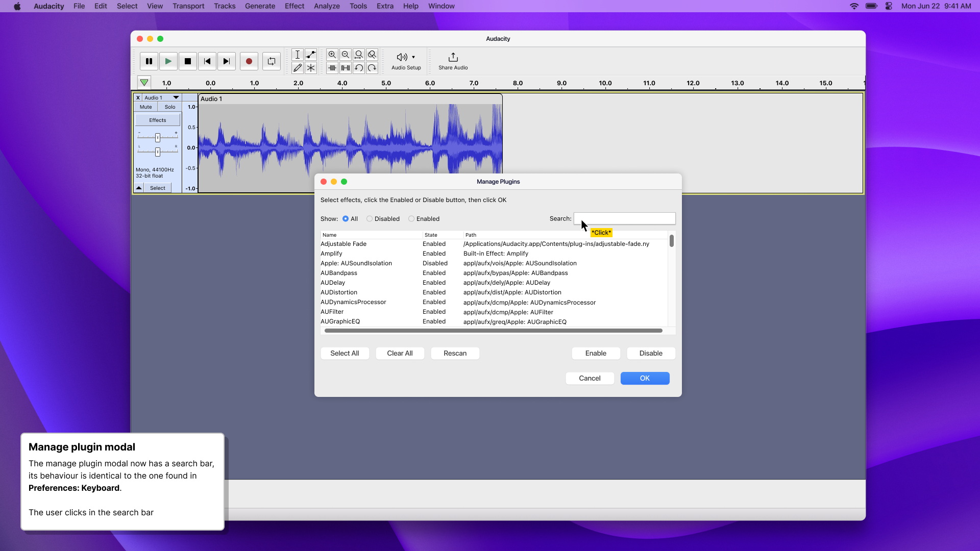This screenshot has width=980, height=551.
Task: Select the Multi-tool
Action: 311,67
